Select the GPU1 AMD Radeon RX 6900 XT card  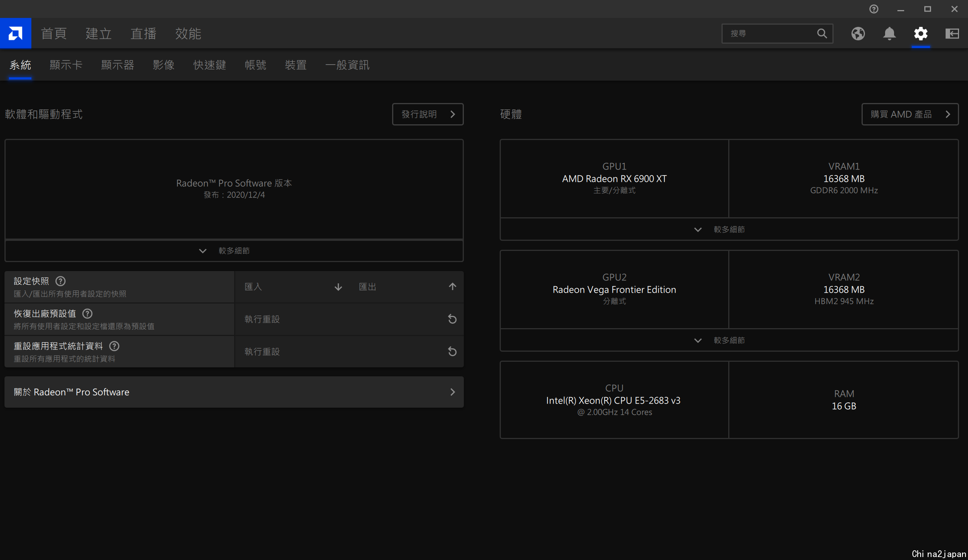click(x=614, y=178)
